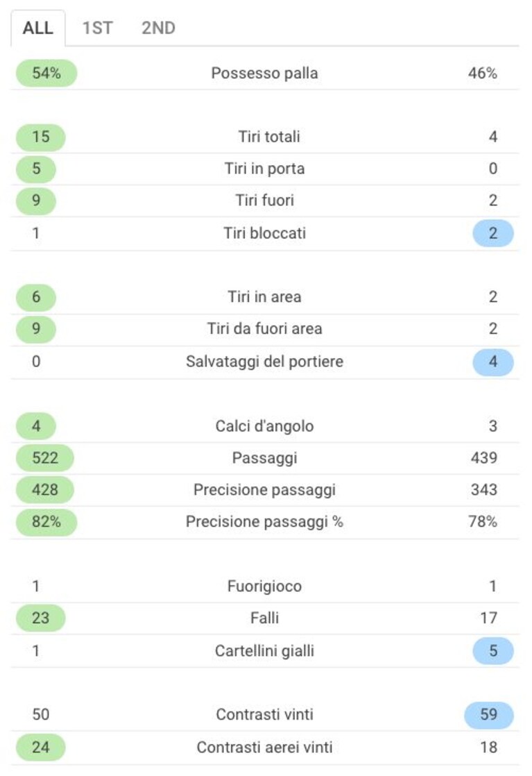Screen dimensions: 532x776
Task: Tap the green 15 total shots badge
Action: (x=40, y=137)
